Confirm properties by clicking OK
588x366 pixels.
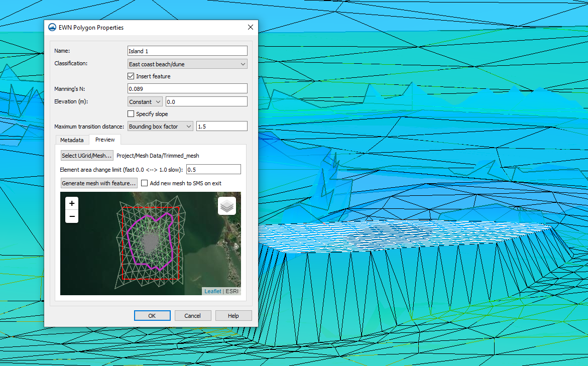click(x=152, y=315)
